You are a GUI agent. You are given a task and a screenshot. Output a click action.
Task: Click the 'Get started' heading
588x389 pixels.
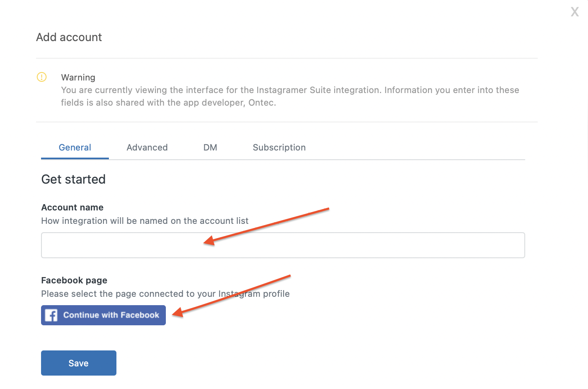tap(73, 179)
